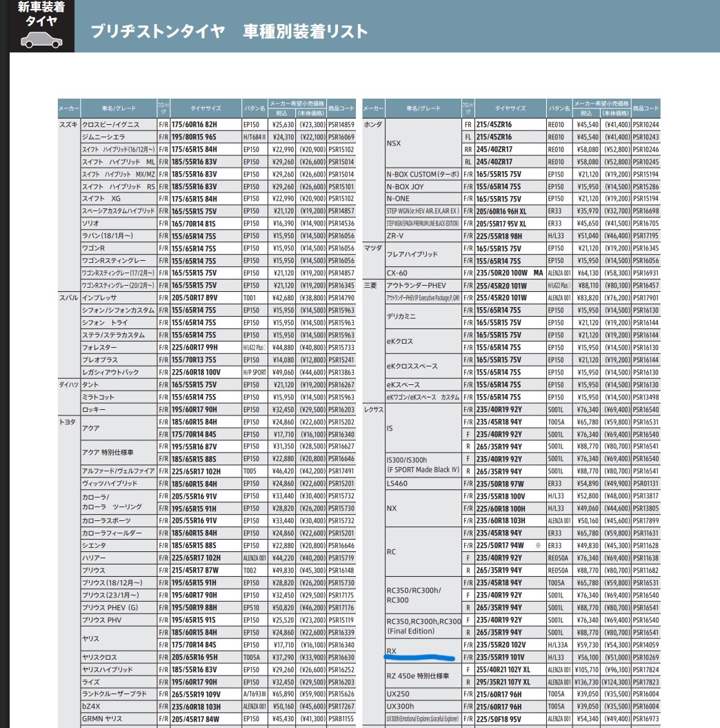Screen dimensions: 720x728
Task: Click the ダイハツ maker cell
Action: click(x=69, y=384)
